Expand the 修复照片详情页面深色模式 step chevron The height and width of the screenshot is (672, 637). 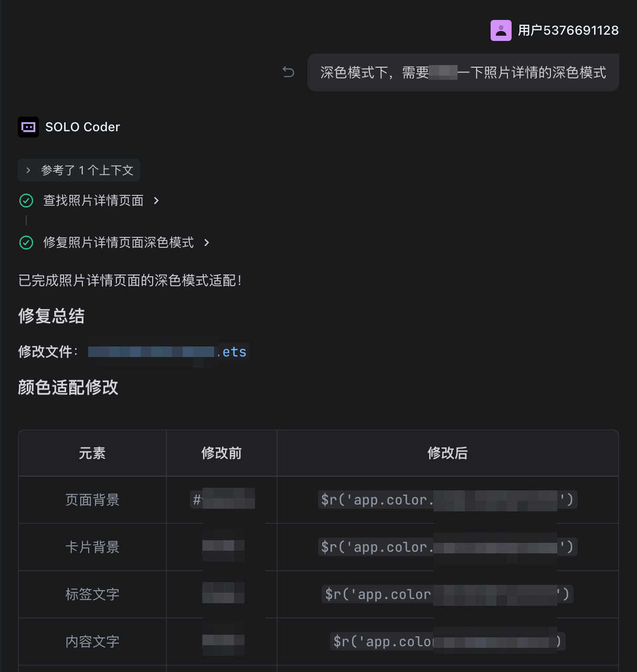207,243
